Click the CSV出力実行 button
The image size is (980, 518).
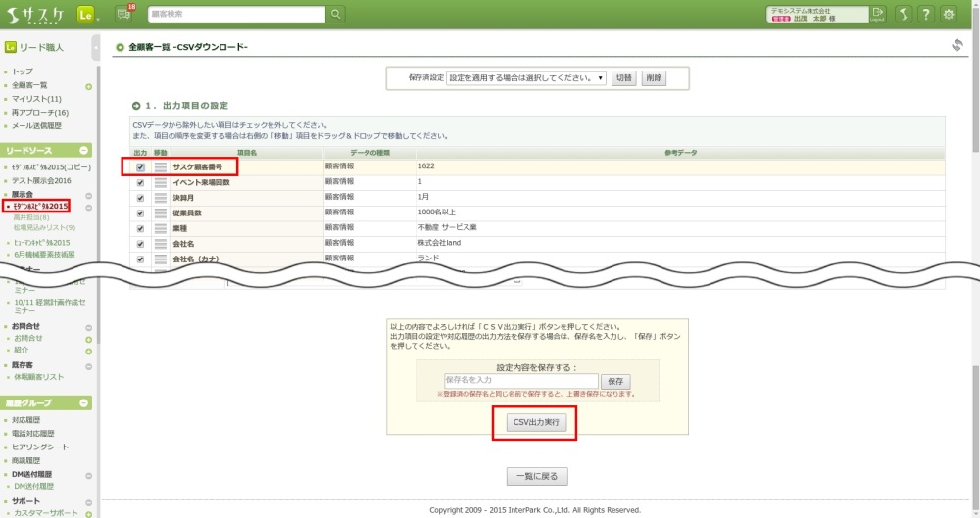pyautogui.click(x=534, y=422)
